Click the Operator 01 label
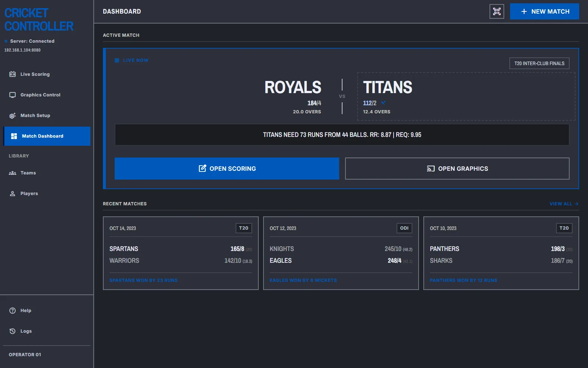 point(25,355)
